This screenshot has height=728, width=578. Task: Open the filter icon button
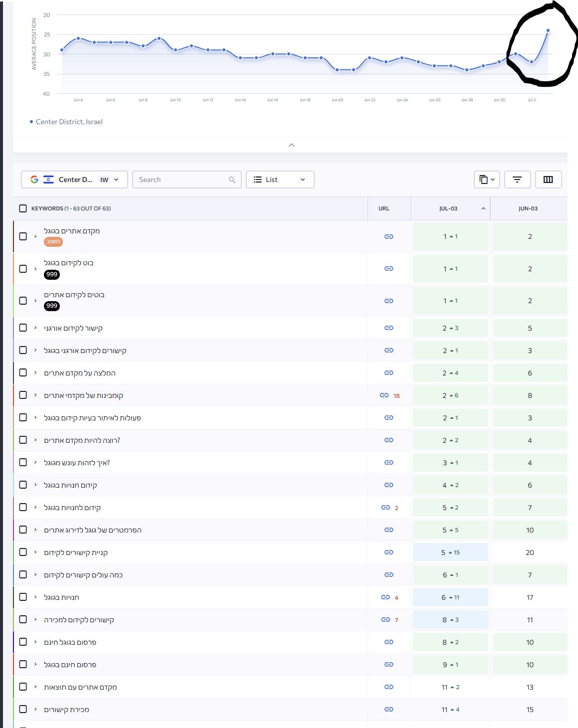pos(517,180)
